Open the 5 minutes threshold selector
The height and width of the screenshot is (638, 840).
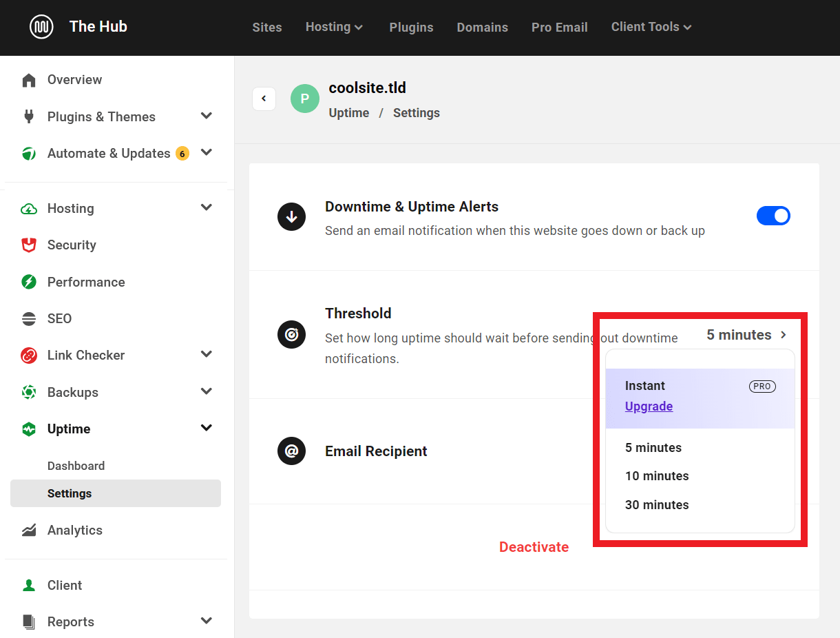point(747,335)
